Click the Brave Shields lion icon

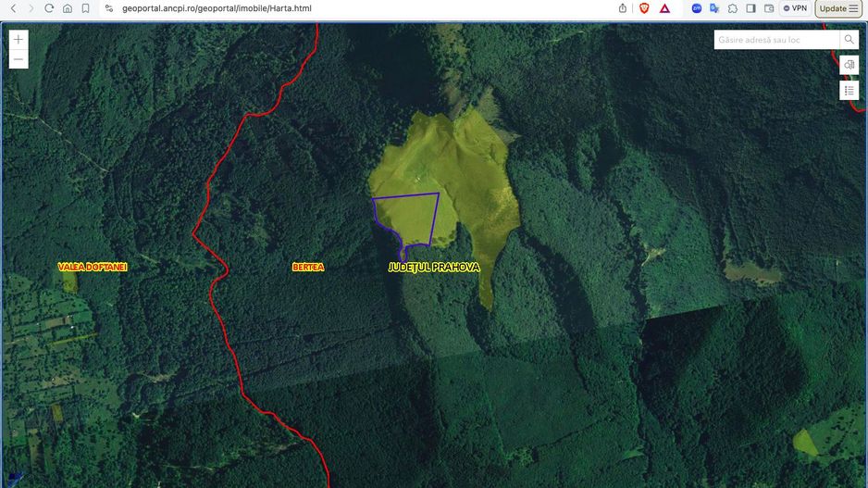point(644,8)
